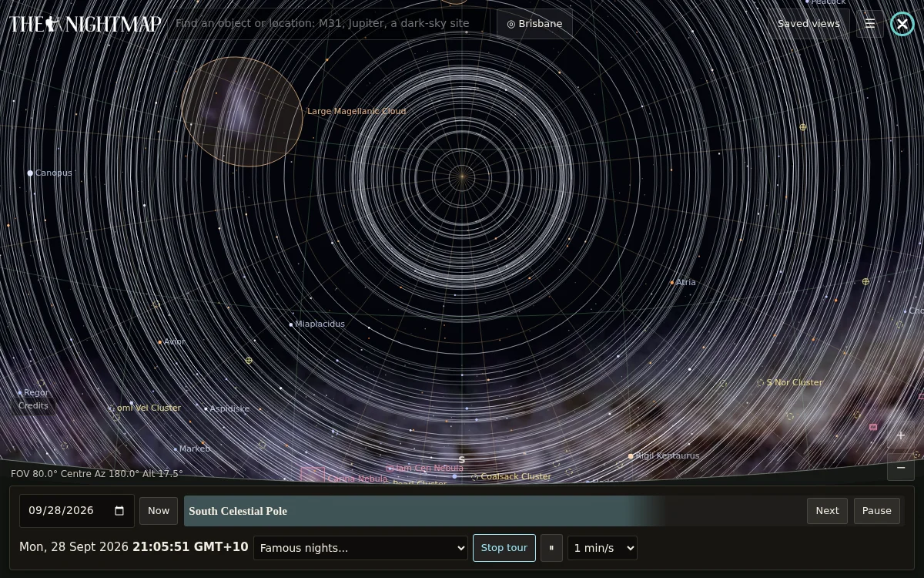Image resolution: width=924 pixels, height=578 pixels.
Task: Click The Nightmap logo
Action: (x=85, y=24)
